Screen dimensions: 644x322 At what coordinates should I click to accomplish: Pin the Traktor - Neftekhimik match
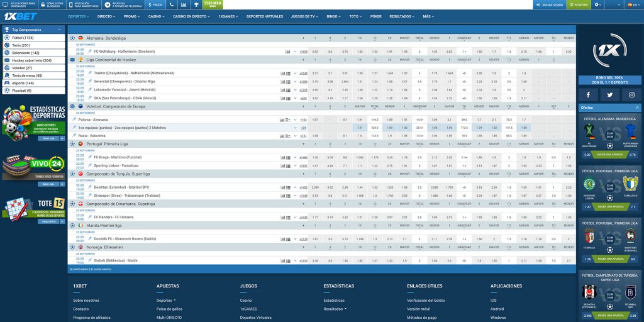point(90,73)
